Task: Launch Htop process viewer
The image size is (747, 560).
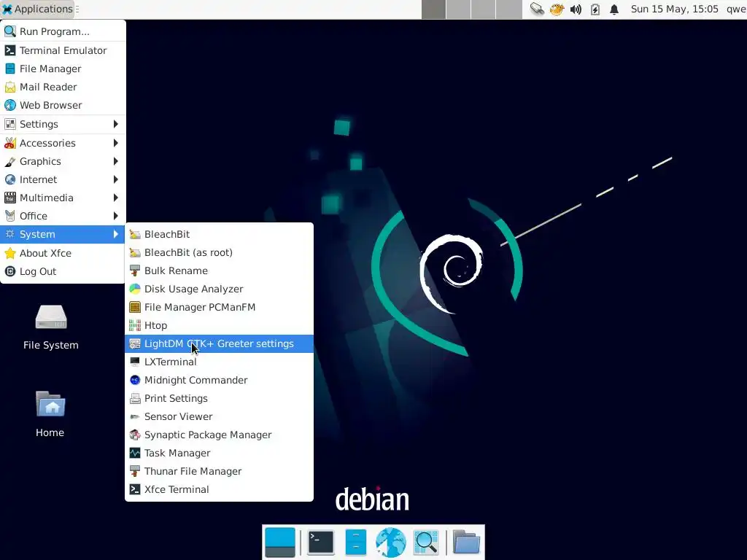Action: coord(219,325)
